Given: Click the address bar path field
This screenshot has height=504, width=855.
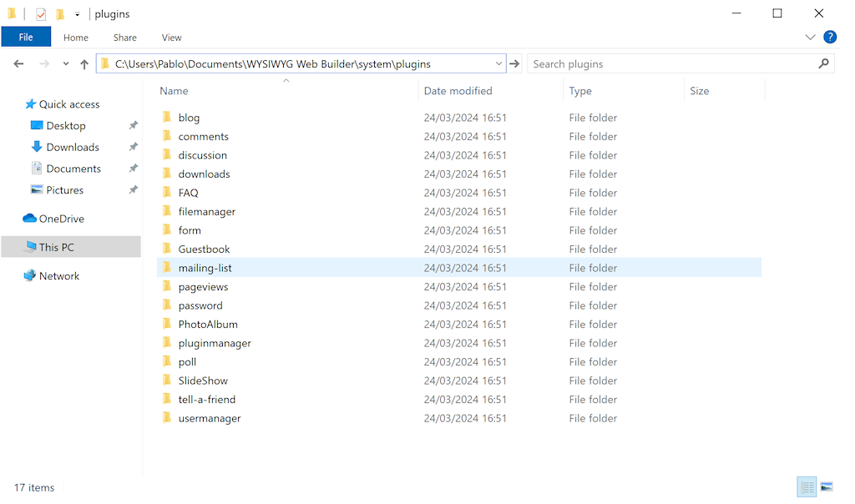Looking at the screenshot, I should [301, 63].
